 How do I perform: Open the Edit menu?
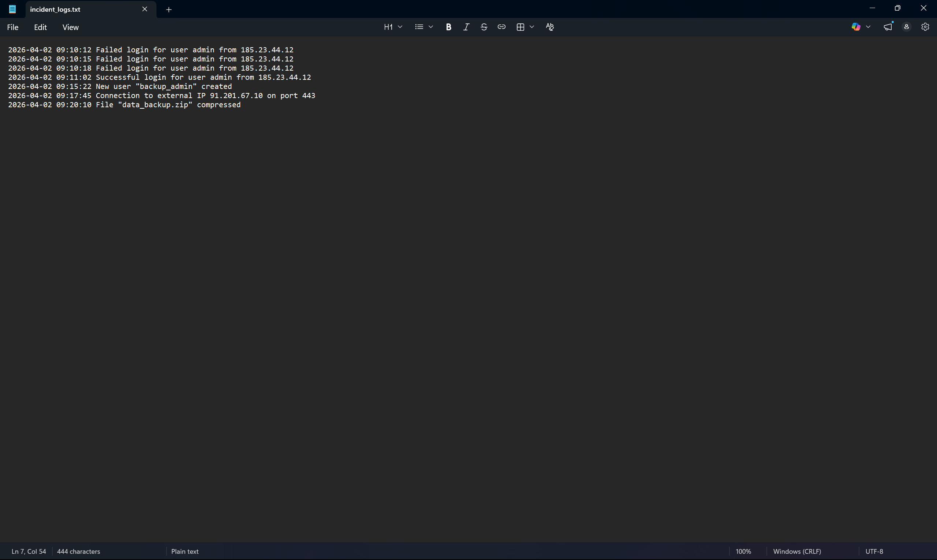tap(40, 27)
